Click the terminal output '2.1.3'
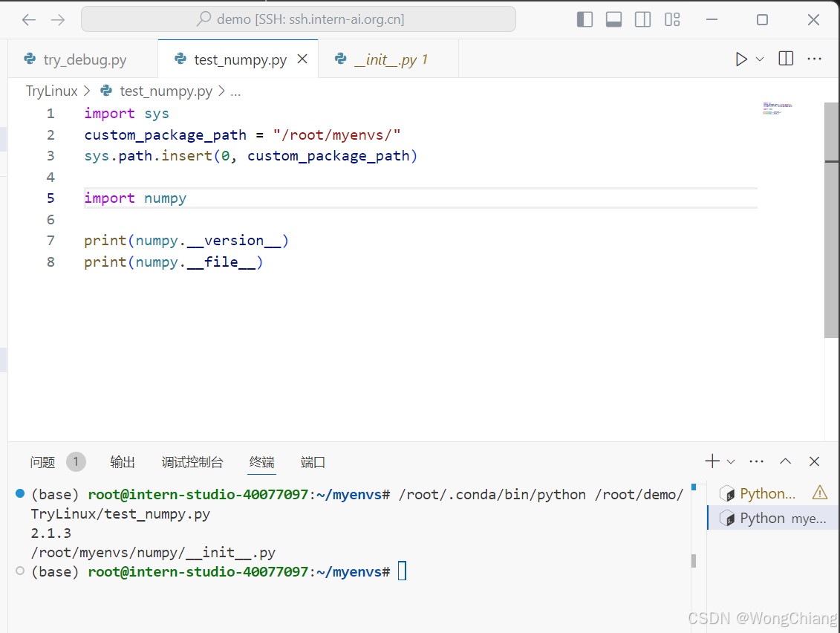This screenshot has width=840, height=633. [x=51, y=533]
